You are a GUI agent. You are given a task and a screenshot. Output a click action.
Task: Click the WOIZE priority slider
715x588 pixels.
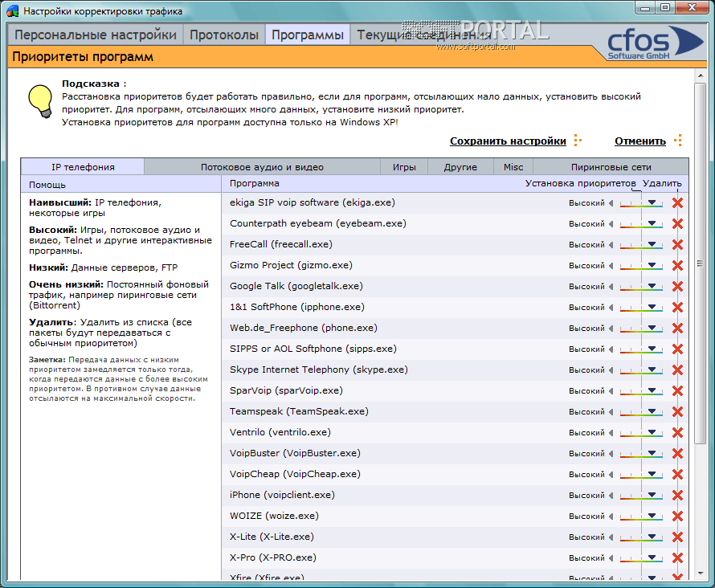641,517
